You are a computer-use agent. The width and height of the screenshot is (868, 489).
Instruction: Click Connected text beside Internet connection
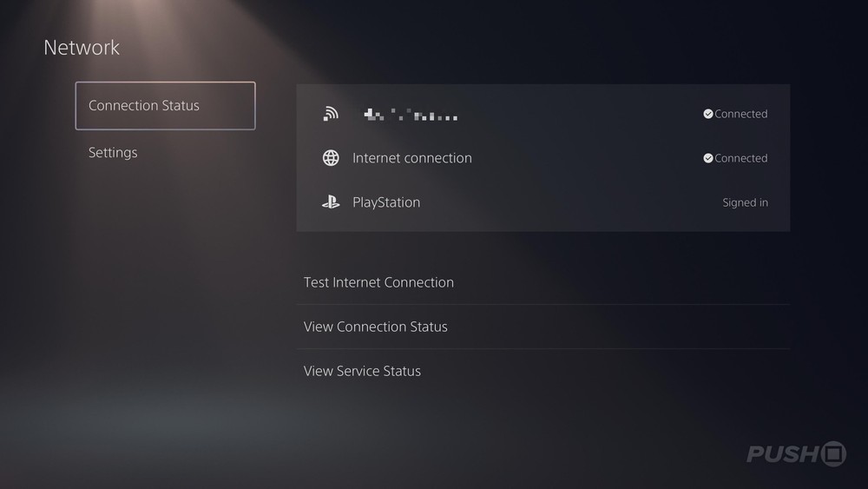click(741, 158)
